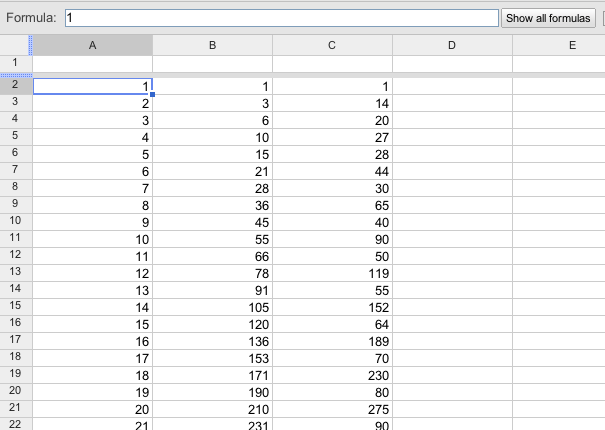Screen dimensions: 605x430
Task: Click cell C9 containing 65
Action: coord(333,205)
